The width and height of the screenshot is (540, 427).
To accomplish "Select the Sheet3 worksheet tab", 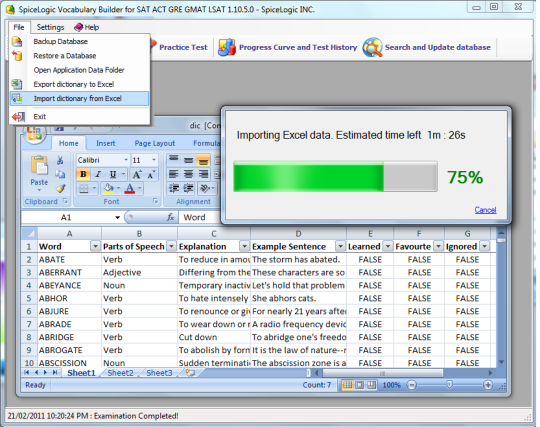I will pyautogui.click(x=159, y=373).
